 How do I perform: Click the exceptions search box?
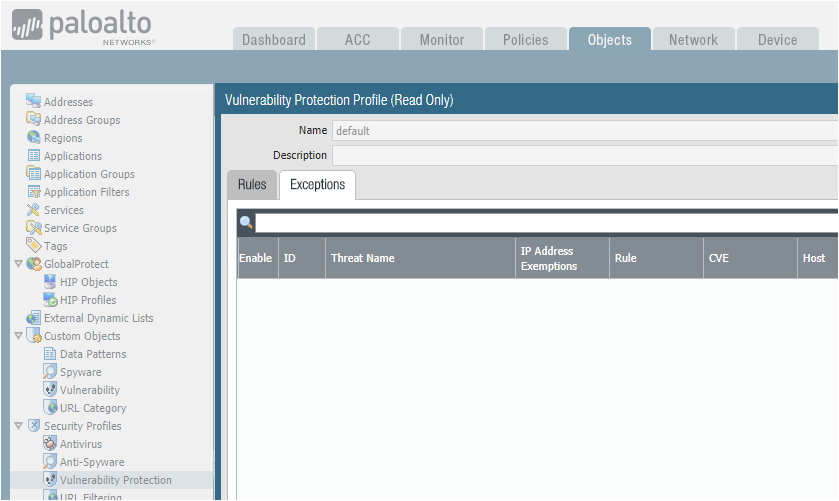[546, 223]
